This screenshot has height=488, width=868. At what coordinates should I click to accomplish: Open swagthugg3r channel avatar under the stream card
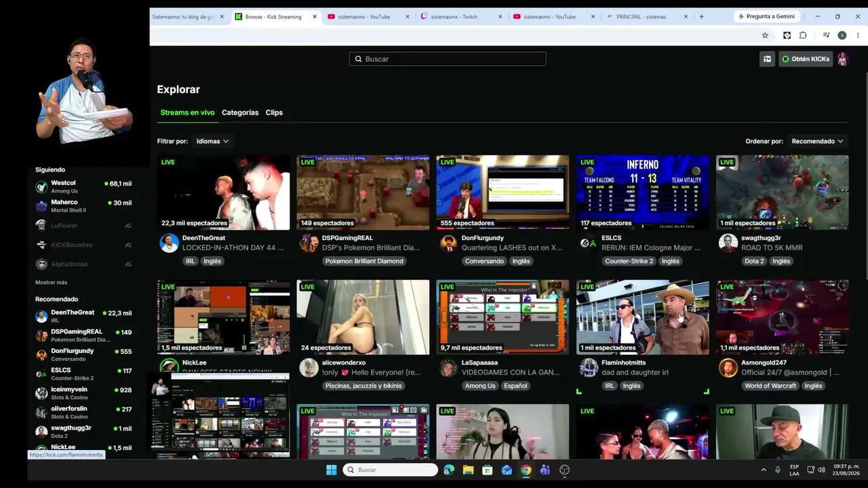tap(728, 243)
